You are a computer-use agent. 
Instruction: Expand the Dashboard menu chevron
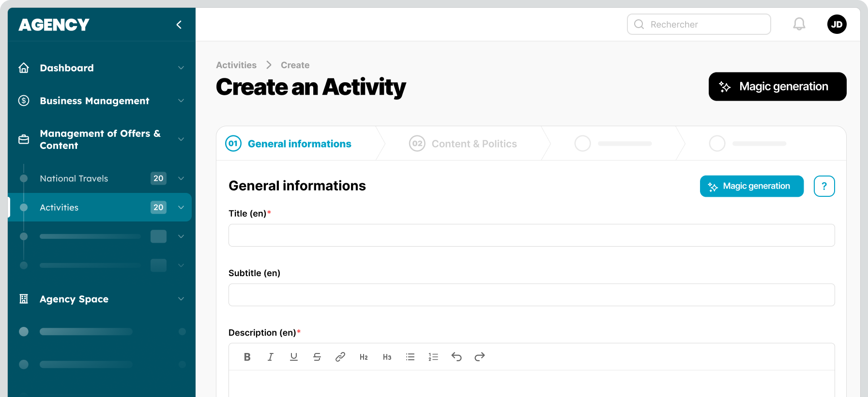[x=181, y=68]
